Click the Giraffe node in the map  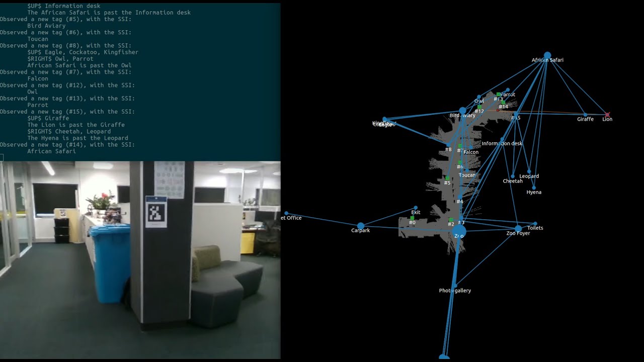(585, 115)
